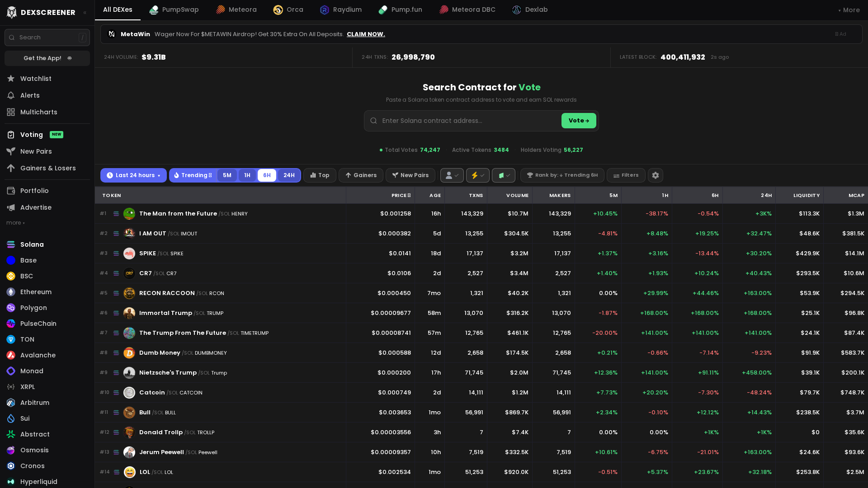Click Get the App button

pyautogui.click(x=47, y=58)
